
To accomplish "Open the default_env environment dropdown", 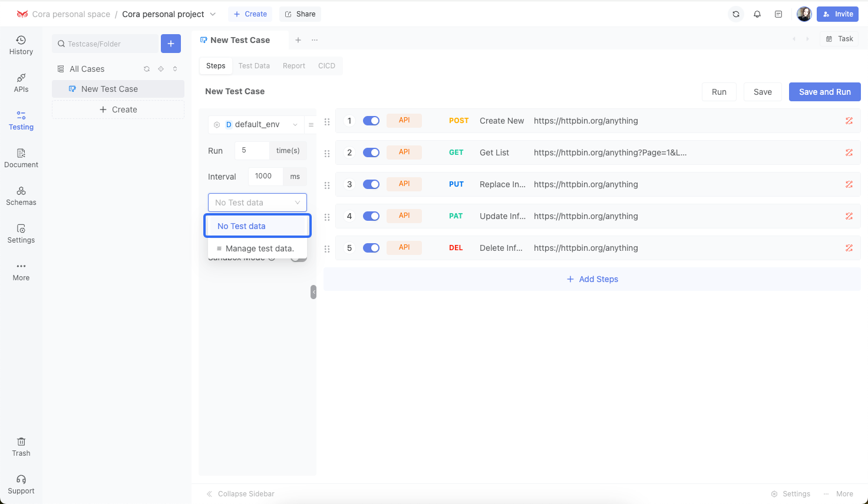I will pos(255,125).
